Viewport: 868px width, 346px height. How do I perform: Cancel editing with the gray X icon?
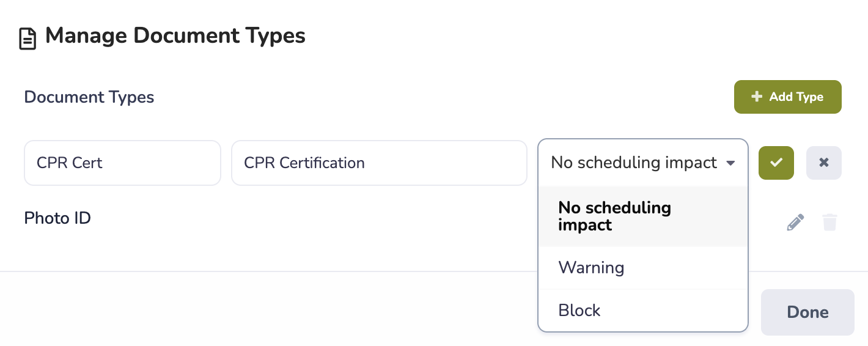tap(823, 163)
